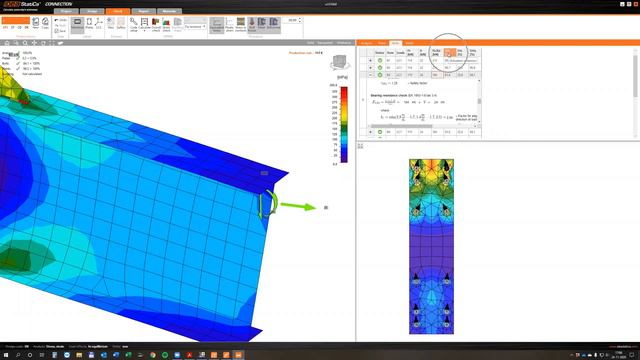Click the magnifier search icon in viewport toolbar
The width and height of the screenshot is (640, 360).
pos(25,43)
